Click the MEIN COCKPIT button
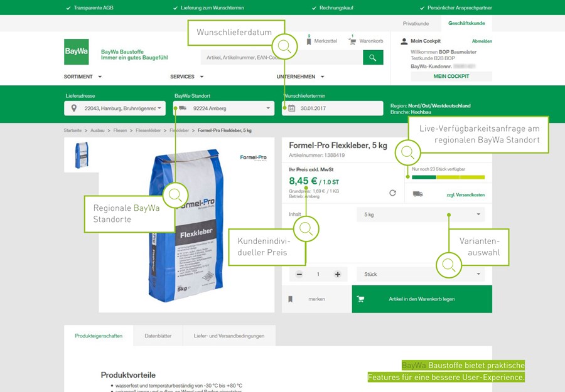The width and height of the screenshot is (565, 392). coord(451,77)
